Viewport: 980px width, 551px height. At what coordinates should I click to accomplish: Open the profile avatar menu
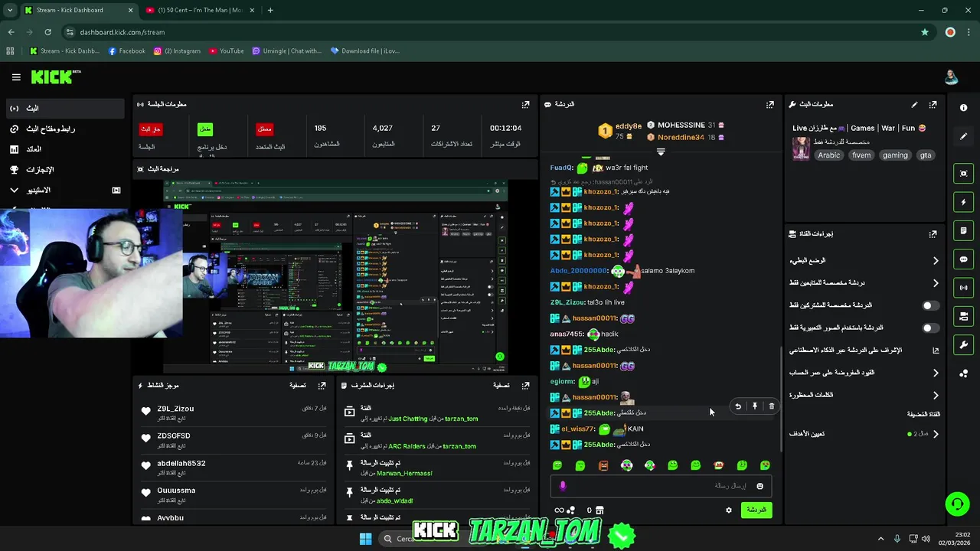(951, 77)
